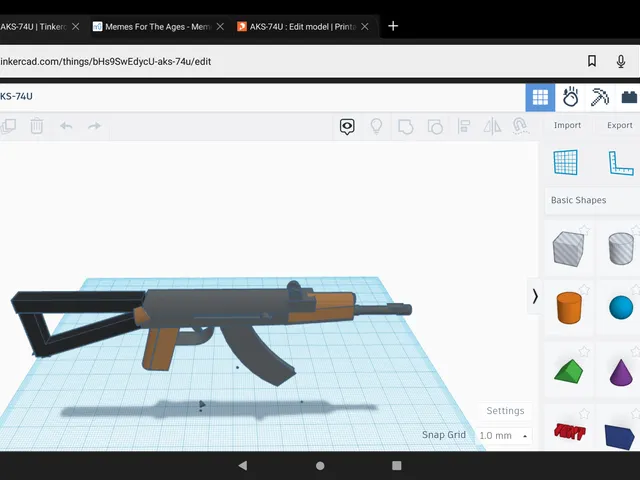Click the Export button
The width and height of the screenshot is (640, 480).
point(620,125)
